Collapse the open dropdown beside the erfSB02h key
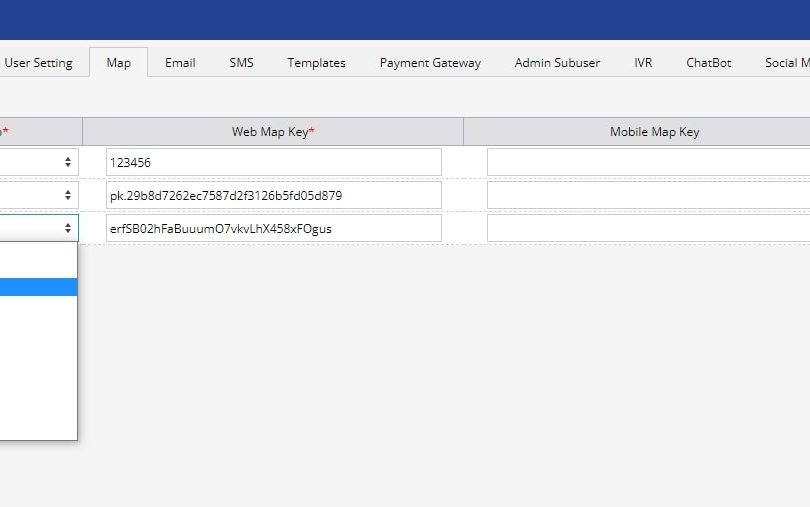Image resolution: width=810 pixels, height=507 pixels. tap(38, 228)
